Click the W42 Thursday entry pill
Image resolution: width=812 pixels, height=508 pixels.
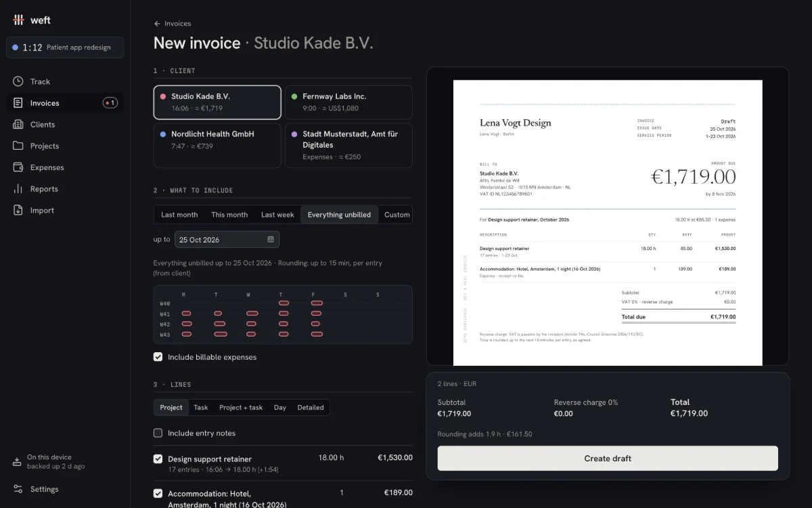(x=284, y=324)
